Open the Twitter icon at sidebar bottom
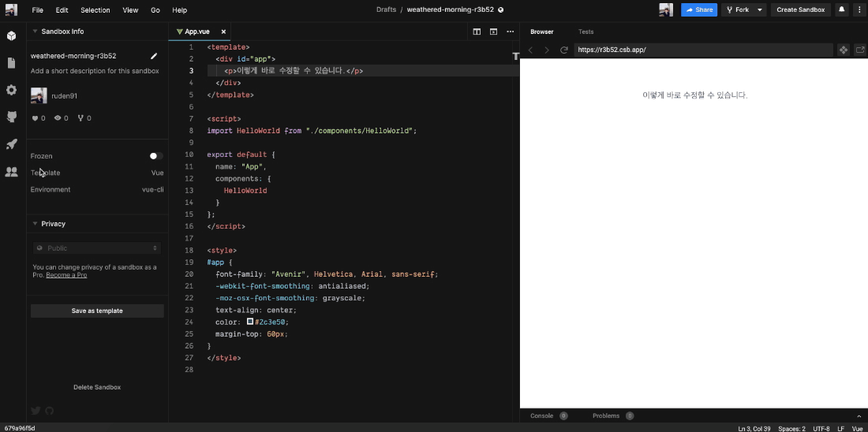This screenshot has width=868, height=432. 36,411
